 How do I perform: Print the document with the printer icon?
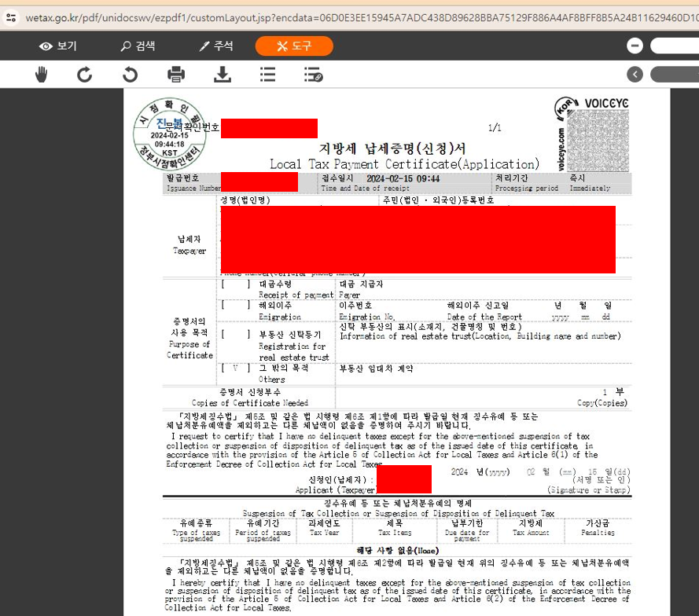pyautogui.click(x=176, y=75)
